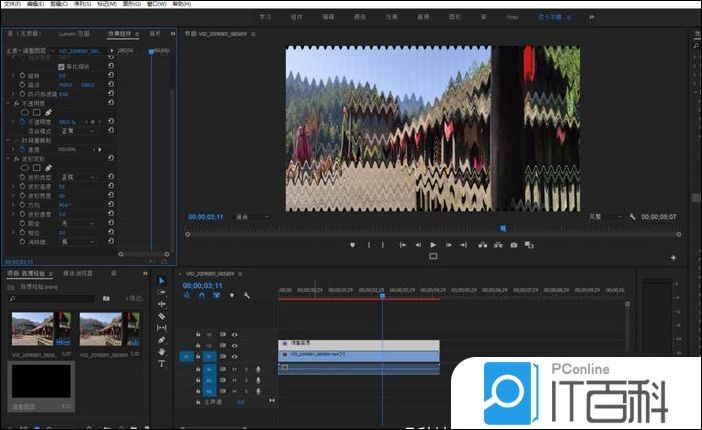Switch to the 媒体浏览器 tab
Image resolution: width=702 pixels, height=430 pixels.
tap(78, 272)
